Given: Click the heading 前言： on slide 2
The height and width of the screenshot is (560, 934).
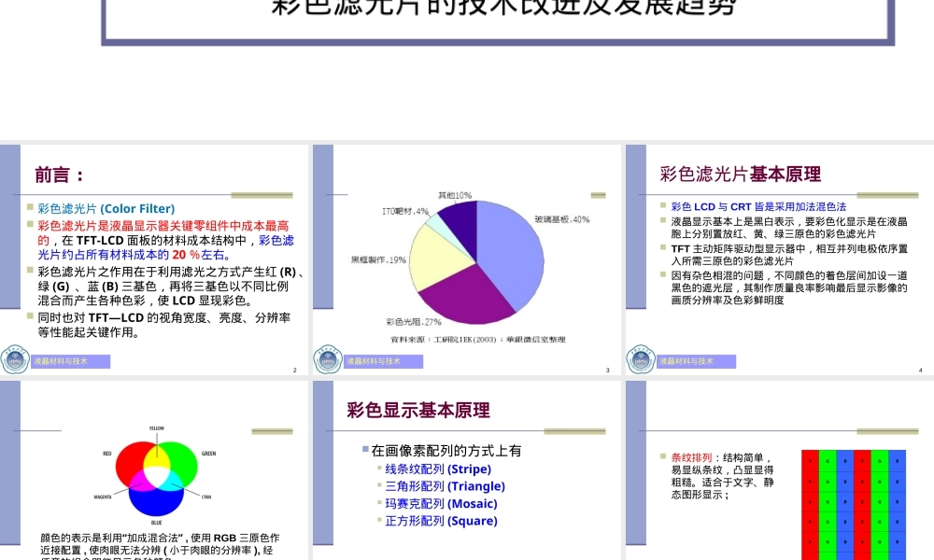Looking at the screenshot, I should (x=60, y=175).
